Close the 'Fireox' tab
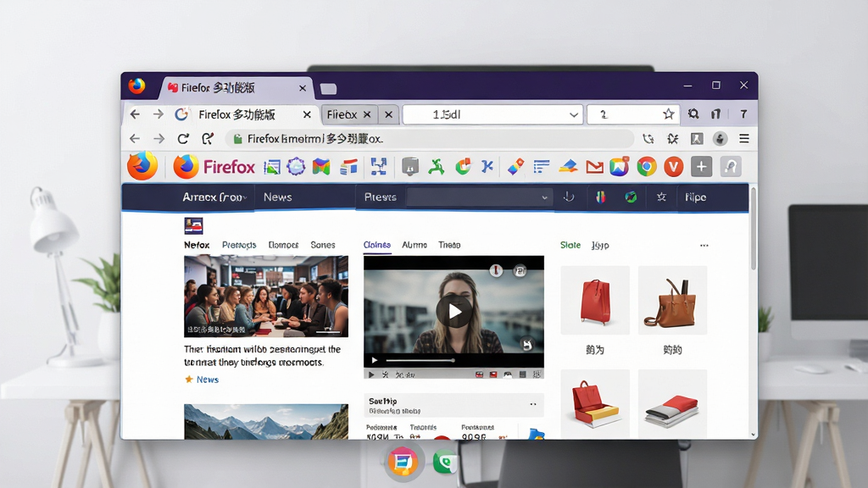The width and height of the screenshot is (868, 488). click(366, 114)
